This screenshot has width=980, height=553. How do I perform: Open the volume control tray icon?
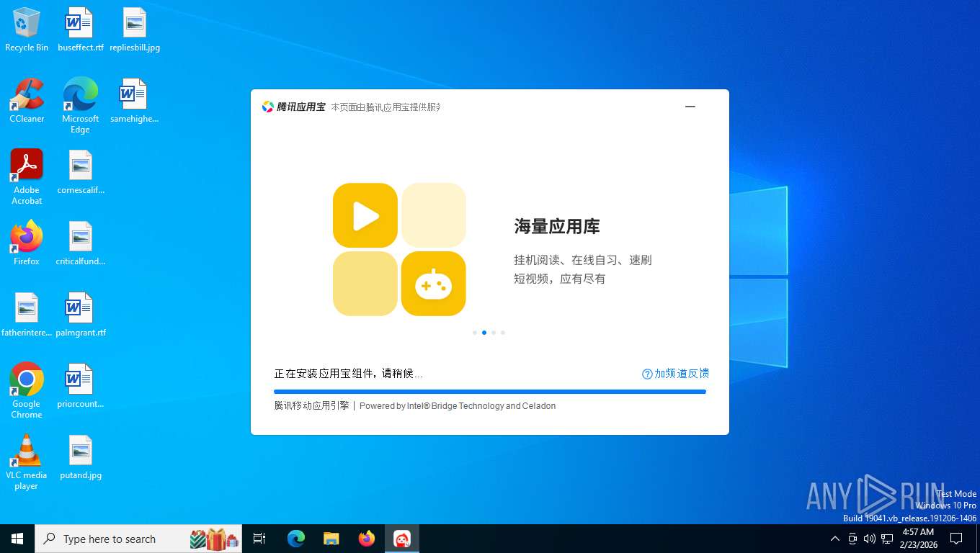[x=870, y=539]
